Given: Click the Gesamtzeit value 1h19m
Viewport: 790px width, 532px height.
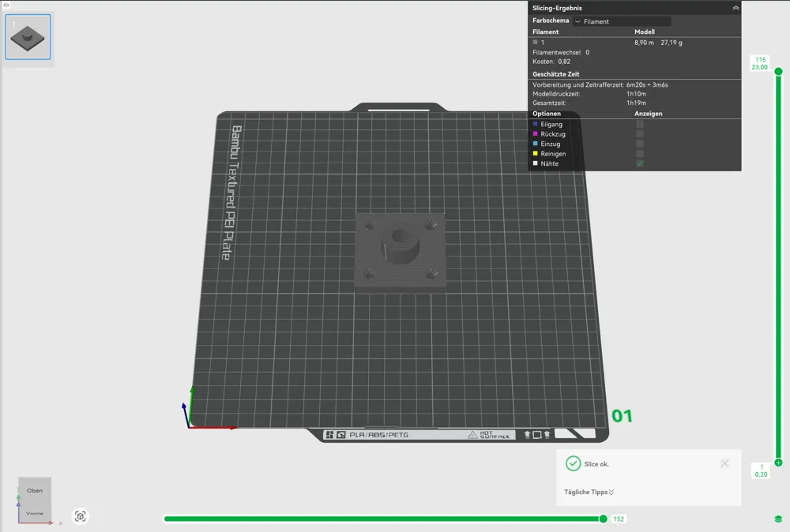Looking at the screenshot, I should (x=636, y=103).
